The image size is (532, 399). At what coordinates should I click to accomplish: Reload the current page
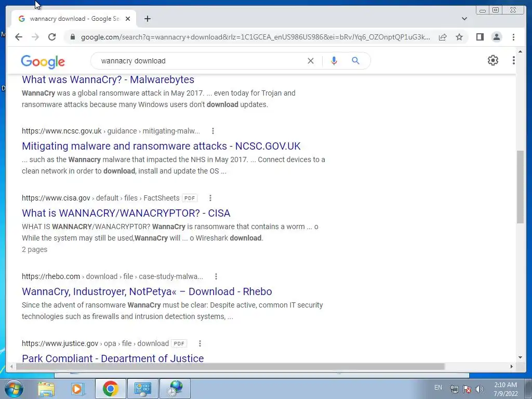coord(52,37)
